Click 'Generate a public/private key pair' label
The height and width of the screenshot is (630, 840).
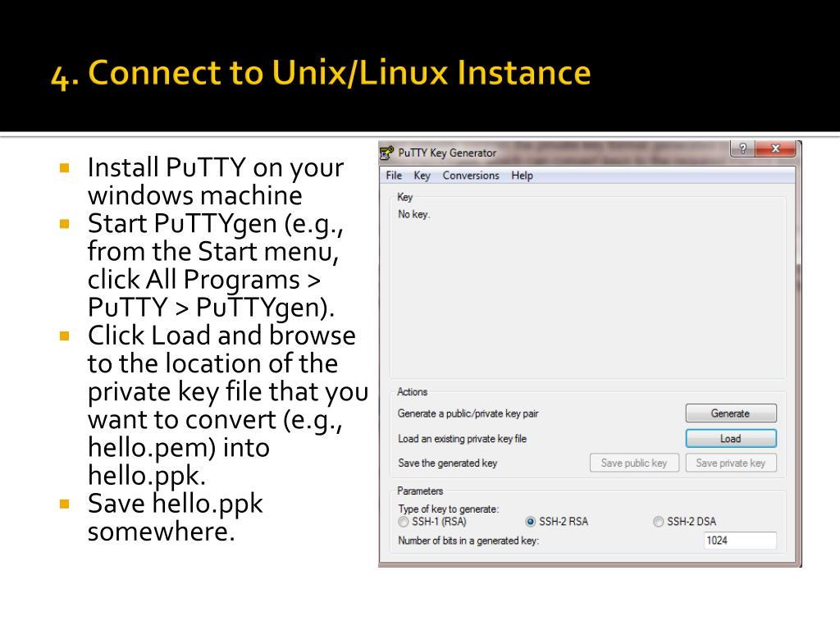[468, 413]
